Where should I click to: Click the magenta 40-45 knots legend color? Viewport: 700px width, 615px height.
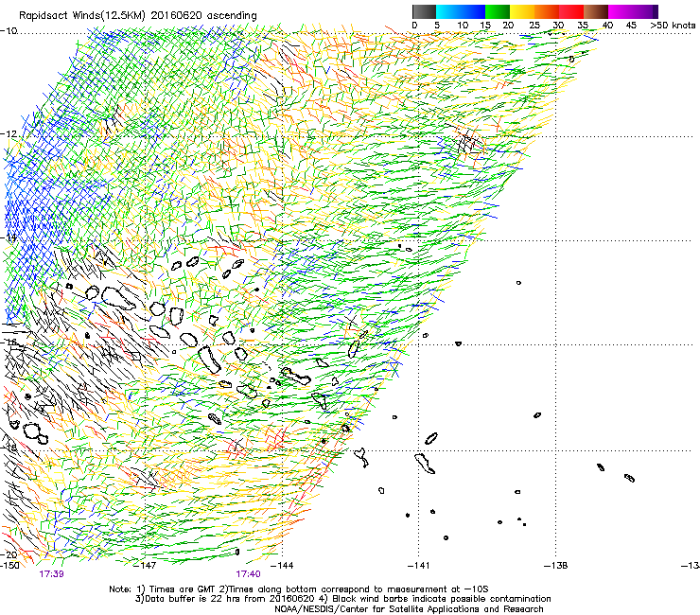(621, 11)
